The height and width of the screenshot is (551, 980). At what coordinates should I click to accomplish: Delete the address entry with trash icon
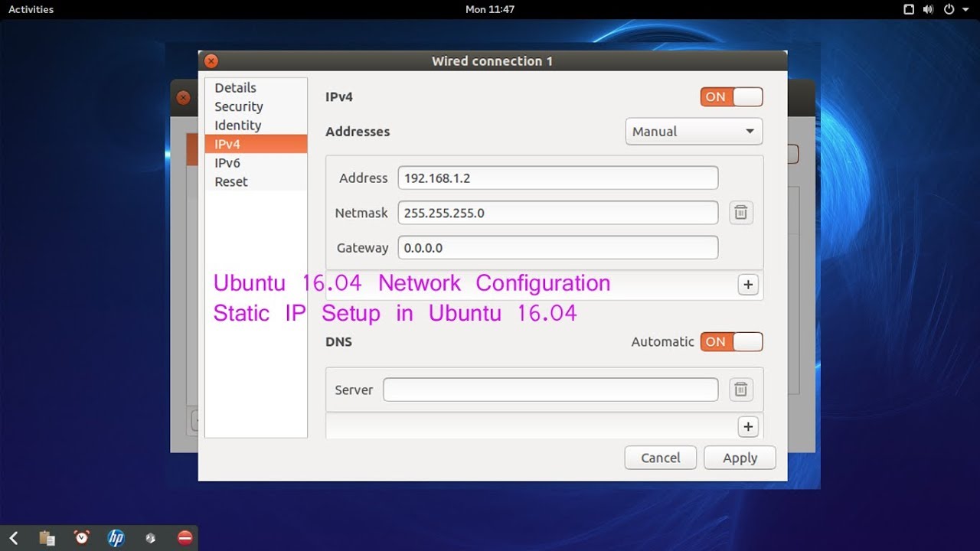740,213
